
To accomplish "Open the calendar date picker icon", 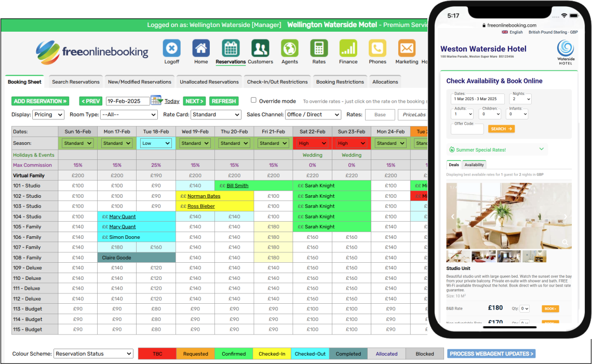I will [156, 100].
